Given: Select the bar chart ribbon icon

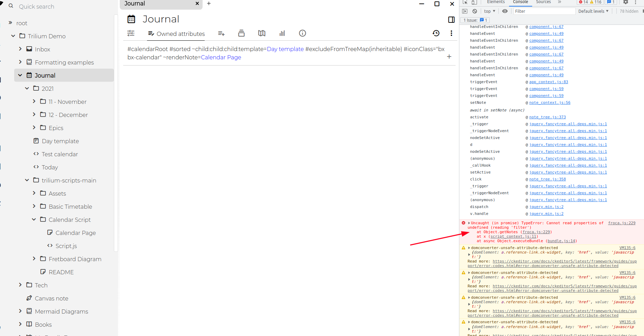Looking at the screenshot, I should (x=282, y=33).
